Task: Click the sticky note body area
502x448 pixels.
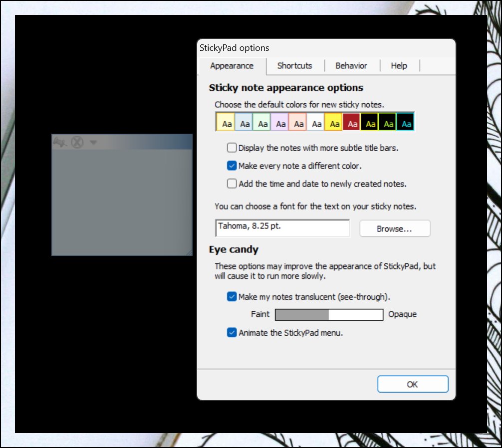Action: 122,202
